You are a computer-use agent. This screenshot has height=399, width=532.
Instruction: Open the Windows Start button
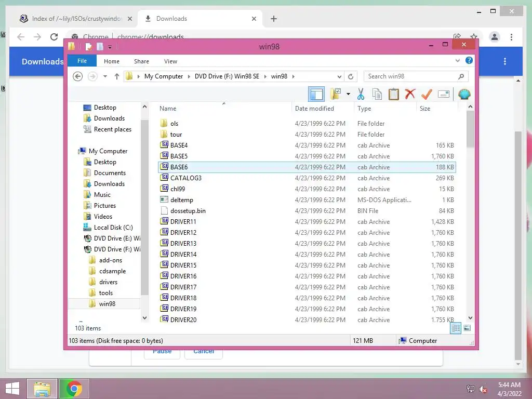(x=12, y=389)
